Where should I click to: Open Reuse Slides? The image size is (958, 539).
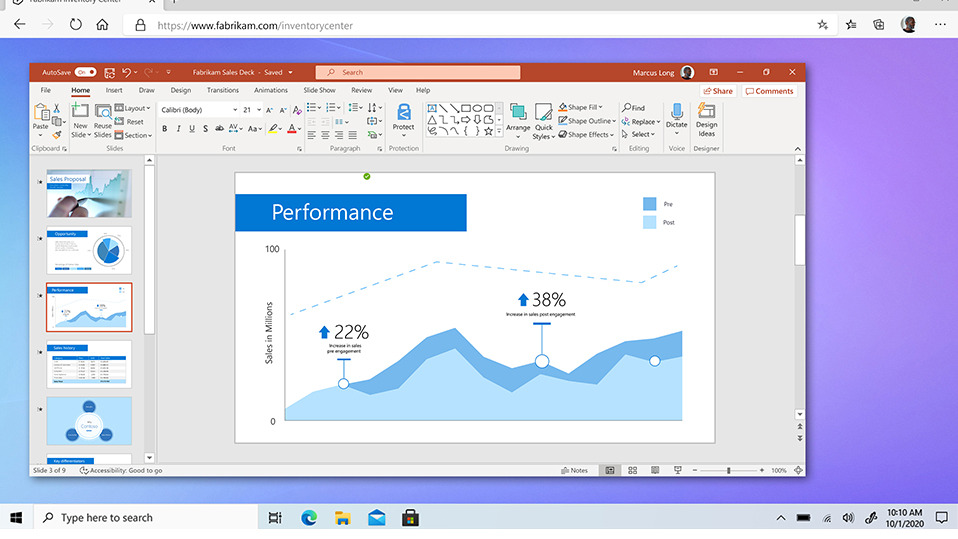click(x=103, y=120)
